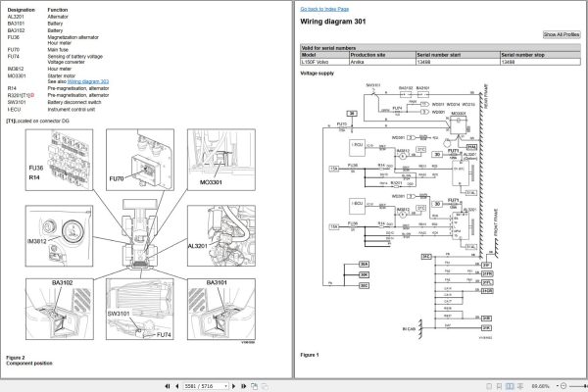Click the page number field 5581 / 5716
Screen dimensions: 588x392
tap(206, 386)
